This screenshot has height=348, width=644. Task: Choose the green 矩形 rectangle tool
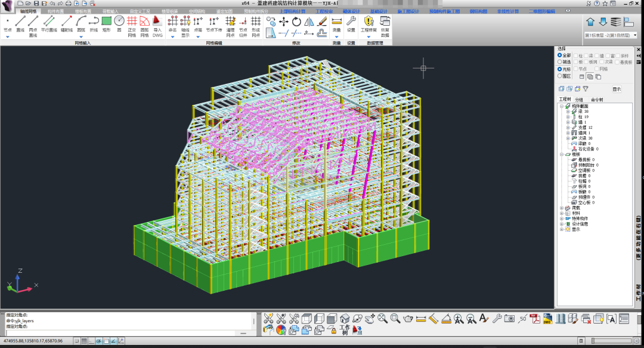click(x=106, y=24)
